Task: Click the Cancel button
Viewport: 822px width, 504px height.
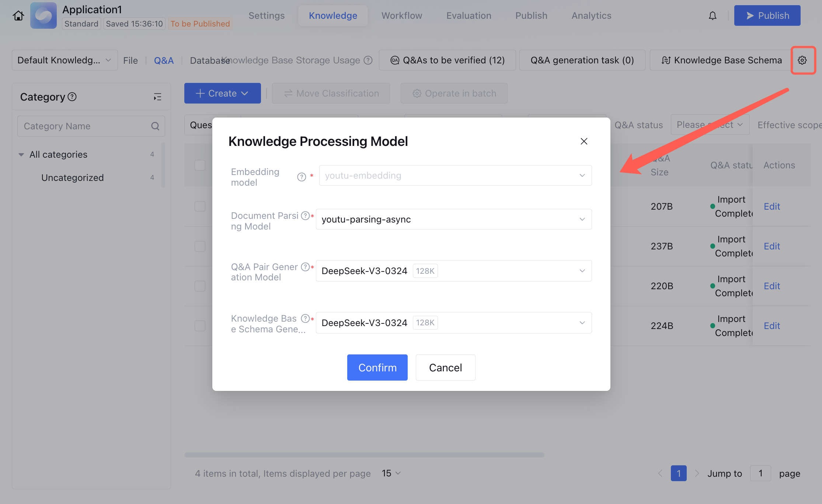Action: (x=445, y=367)
